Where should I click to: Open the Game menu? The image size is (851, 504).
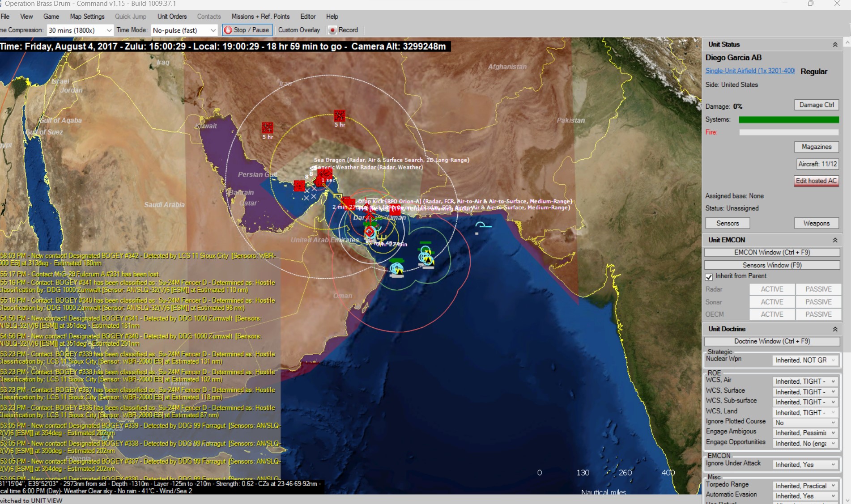coord(51,17)
